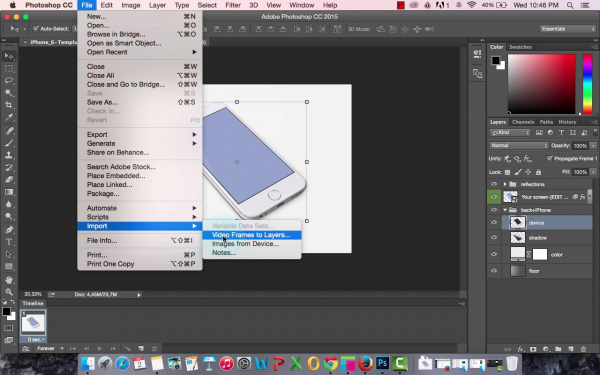Select the Zoom tool in the toolbox

[x=9, y=292]
